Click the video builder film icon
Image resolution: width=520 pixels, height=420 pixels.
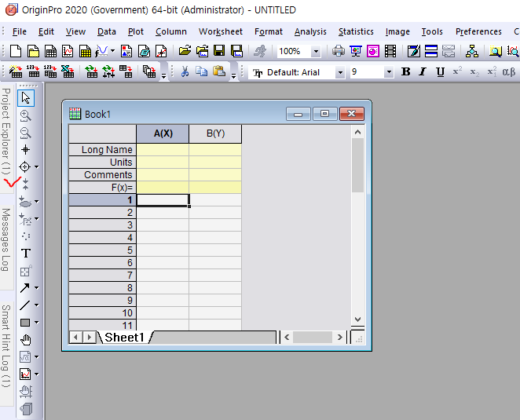(390, 51)
